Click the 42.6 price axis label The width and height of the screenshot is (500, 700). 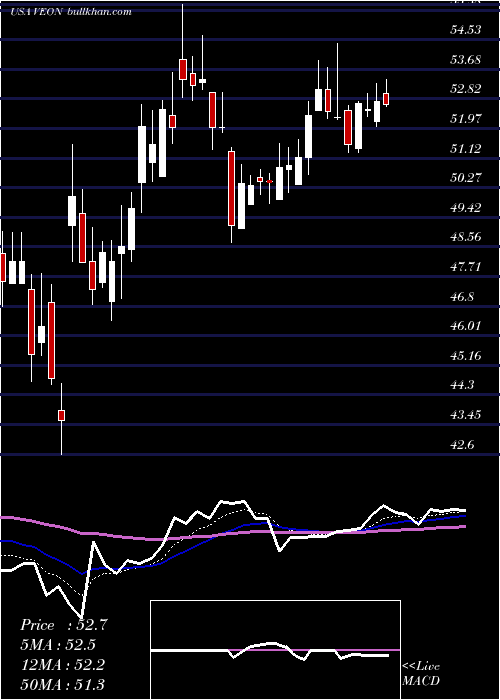tap(462, 444)
